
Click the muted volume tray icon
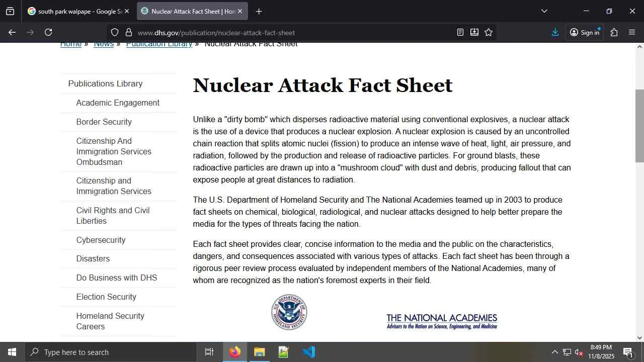coord(579,352)
